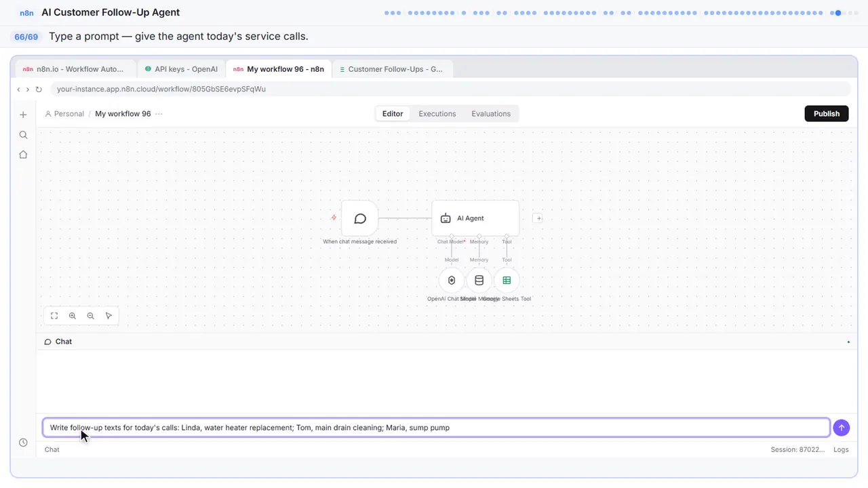
Task: Select the pointer tool in canvas controls
Action: pos(108,316)
